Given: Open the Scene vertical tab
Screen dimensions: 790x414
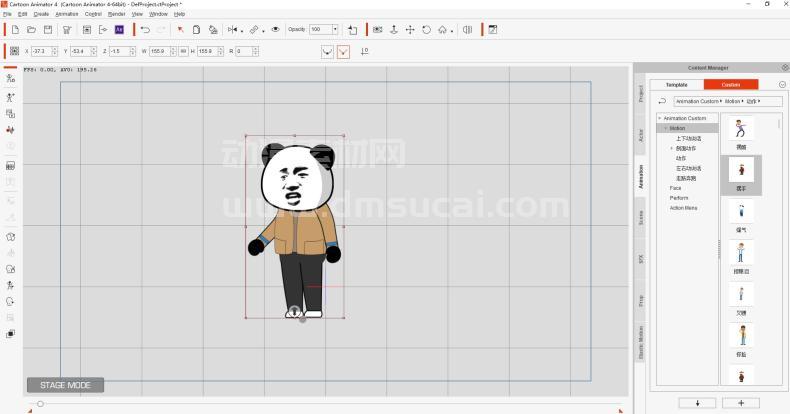Looking at the screenshot, I should click(641, 218).
